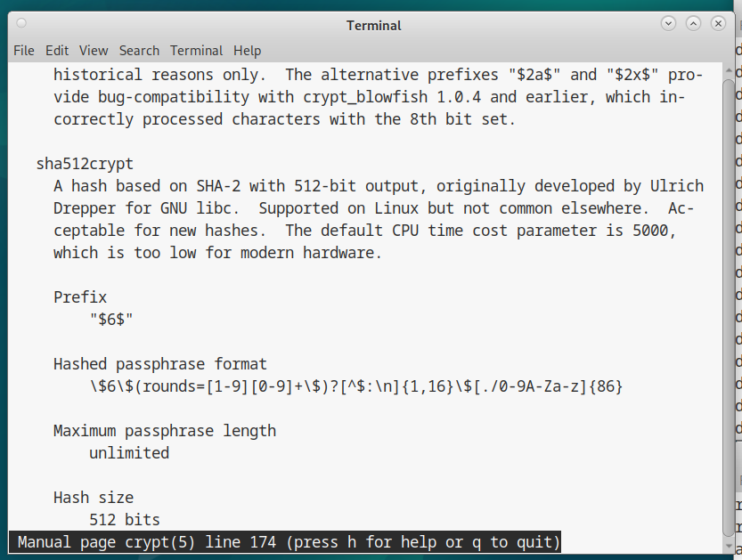Open the Terminal menu
Image resolution: width=742 pixels, height=560 pixels.
(x=197, y=51)
